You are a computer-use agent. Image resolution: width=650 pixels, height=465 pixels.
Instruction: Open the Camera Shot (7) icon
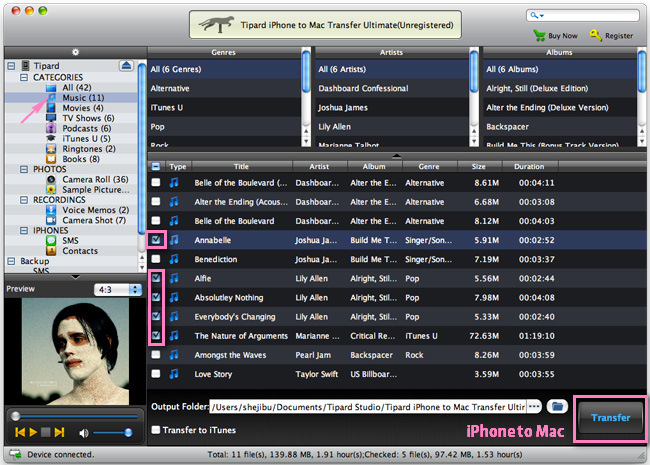(x=51, y=220)
